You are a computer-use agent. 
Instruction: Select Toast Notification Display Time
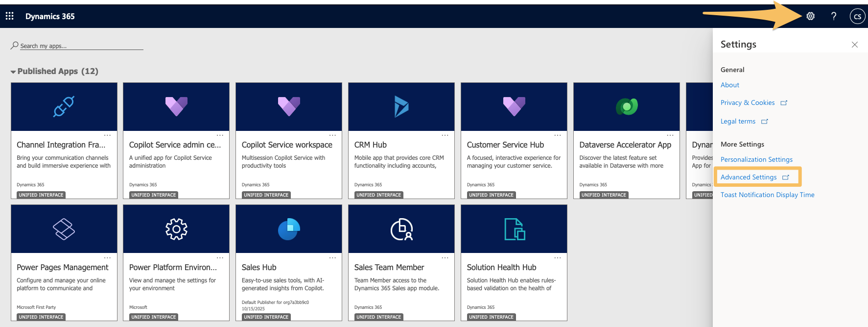point(767,195)
